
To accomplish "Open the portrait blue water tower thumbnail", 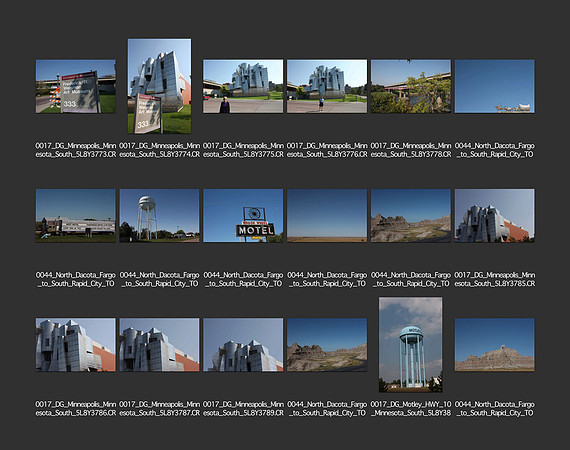I will click(x=411, y=345).
